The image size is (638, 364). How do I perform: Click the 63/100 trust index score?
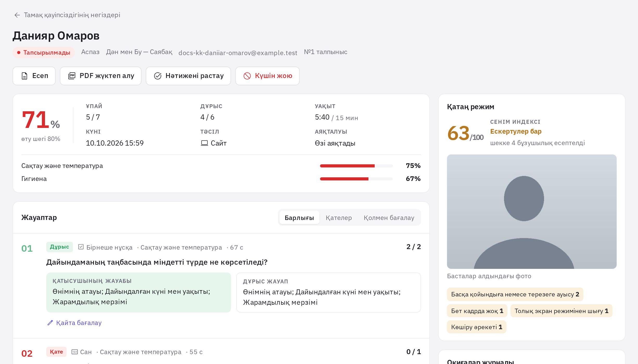(465, 133)
